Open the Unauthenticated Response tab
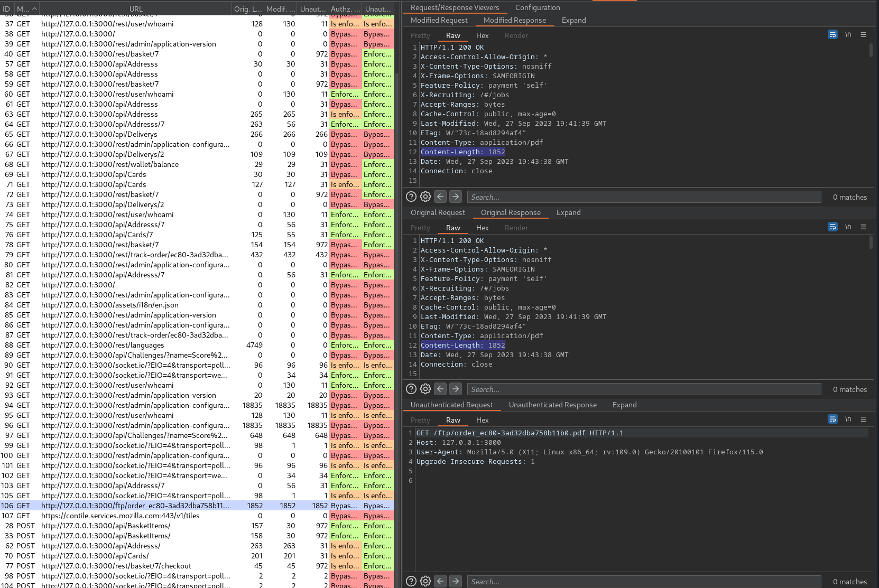This screenshot has height=588, width=879. coord(552,405)
